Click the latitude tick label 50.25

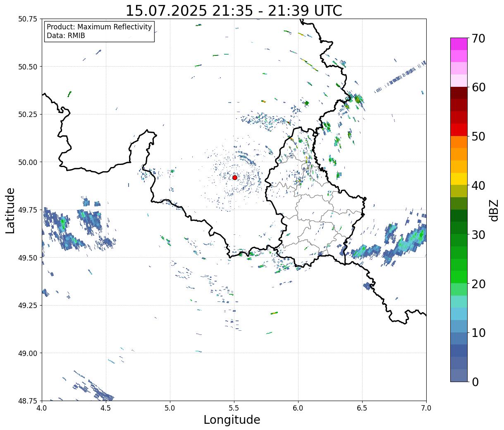pos(27,115)
